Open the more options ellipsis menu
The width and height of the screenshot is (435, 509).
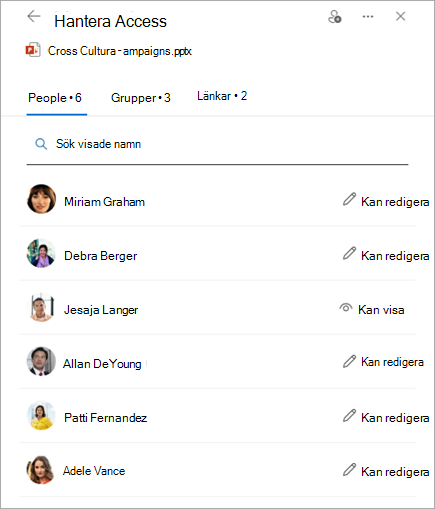click(368, 16)
